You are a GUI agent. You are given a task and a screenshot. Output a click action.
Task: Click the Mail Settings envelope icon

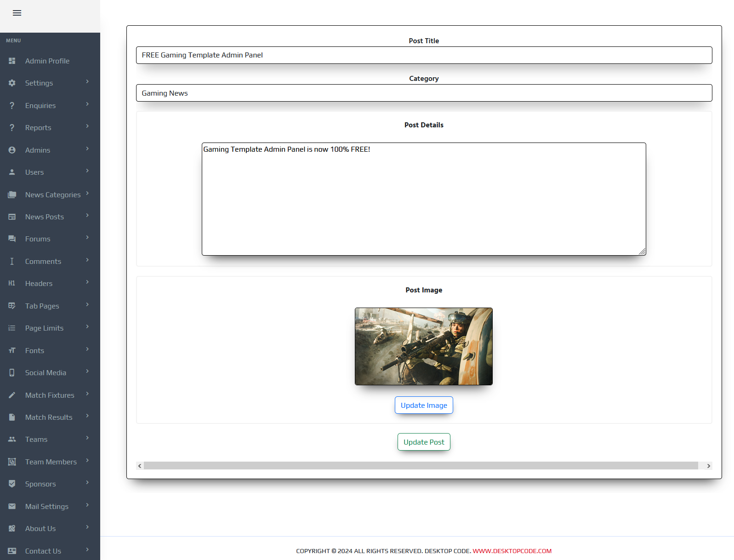pos(12,506)
